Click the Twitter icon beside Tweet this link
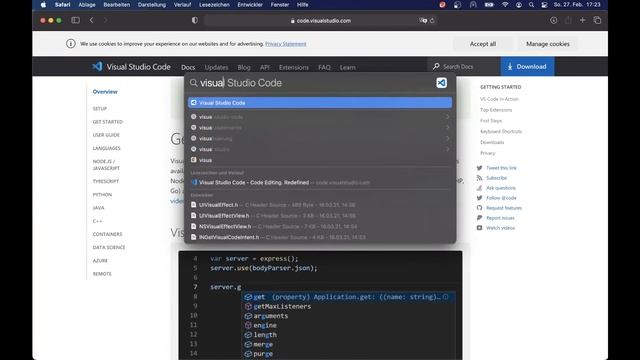Viewport: 640px width, 360px height. (x=479, y=168)
